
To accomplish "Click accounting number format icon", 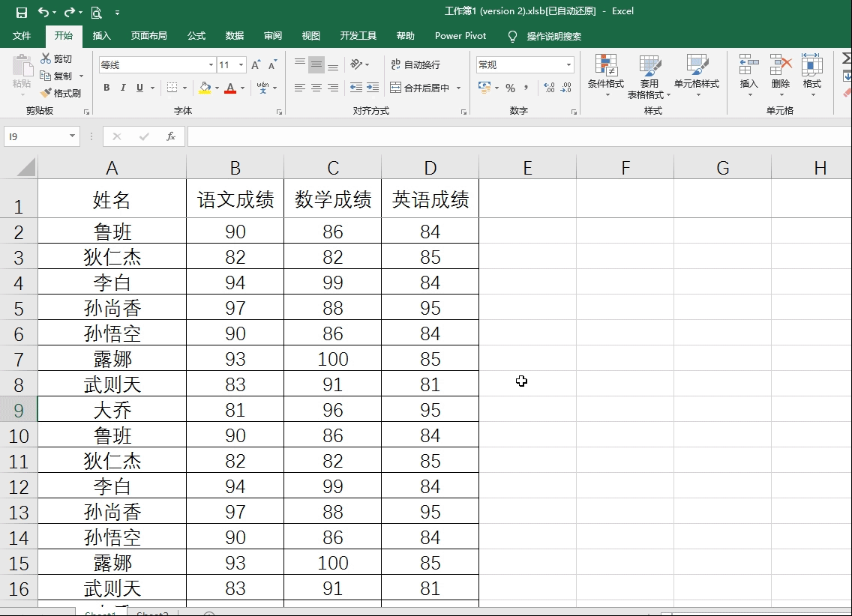I will pos(484,88).
